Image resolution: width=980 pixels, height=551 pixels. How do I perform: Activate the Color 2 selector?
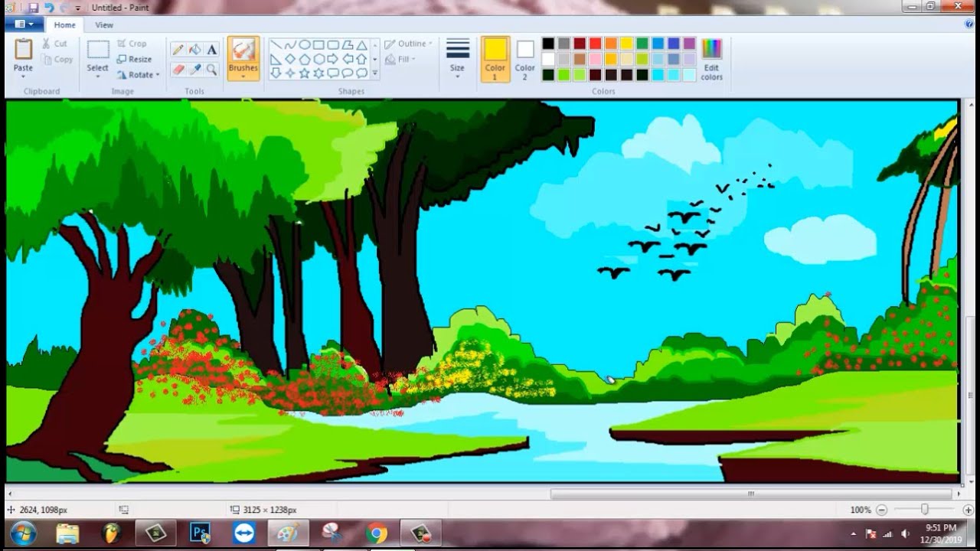tap(524, 58)
